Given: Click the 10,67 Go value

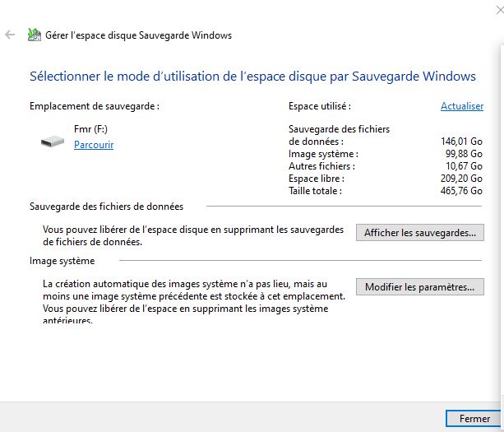Looking at the screenshot, I should tap(464, 166).
